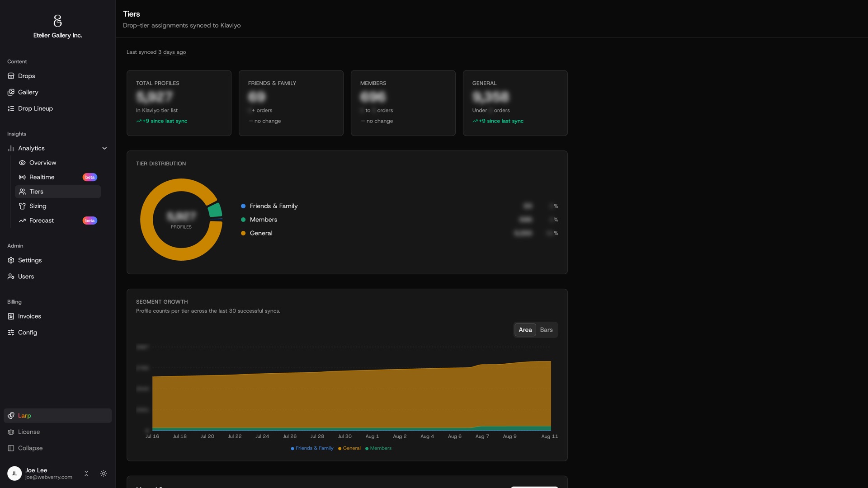Open the License page

point(57,432)
